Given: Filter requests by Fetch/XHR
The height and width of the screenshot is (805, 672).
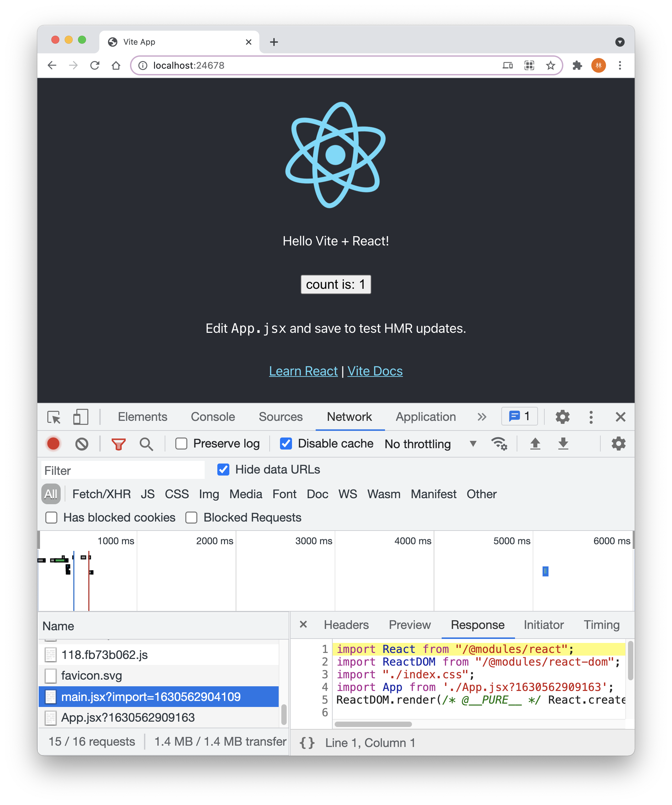Looking at the screenshot, I should click(x=102, y=495).
